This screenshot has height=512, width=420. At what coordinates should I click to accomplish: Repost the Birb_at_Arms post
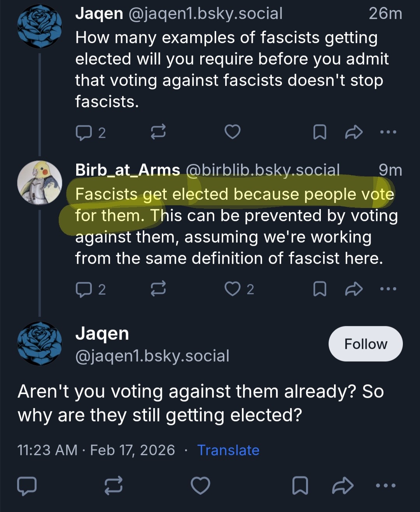[x=158, y=289]
